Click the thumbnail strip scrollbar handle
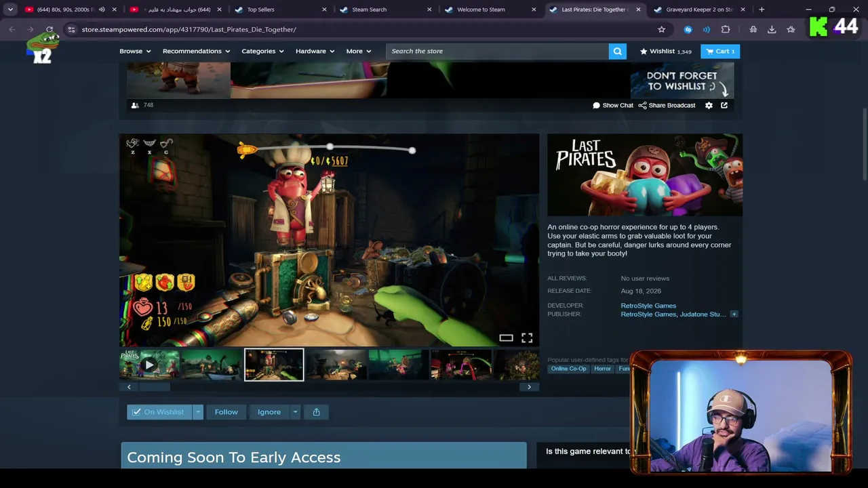 154,387
